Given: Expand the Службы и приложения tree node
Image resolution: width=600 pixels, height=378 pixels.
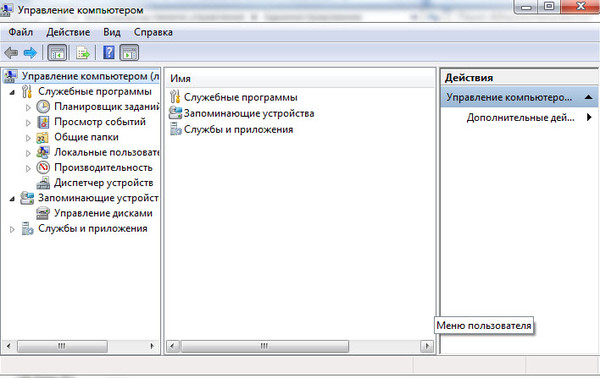Looking at the screenshot, I should [12, 230].
